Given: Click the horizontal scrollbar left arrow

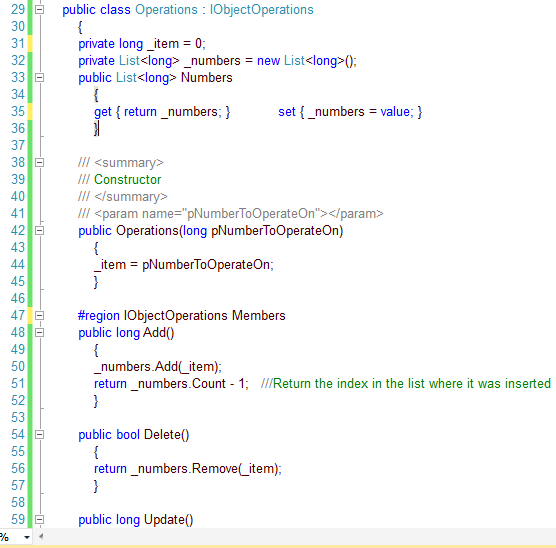Looking at the screenshot, I should point(41,536).
